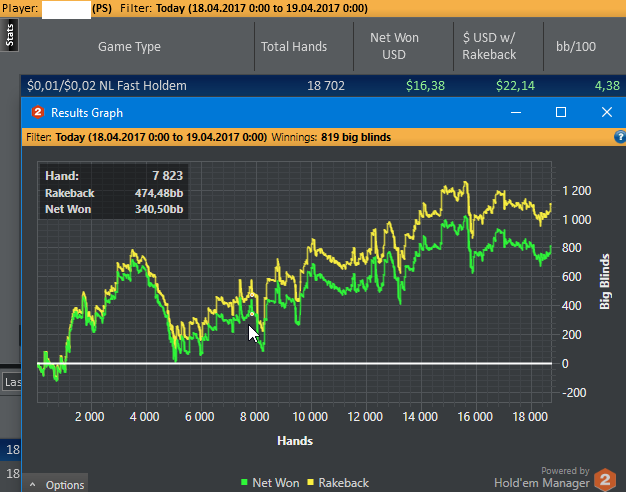This screenshot has height=492, width=626.
Task: Click the Results Graph filter date text
Action: [161, 137]
